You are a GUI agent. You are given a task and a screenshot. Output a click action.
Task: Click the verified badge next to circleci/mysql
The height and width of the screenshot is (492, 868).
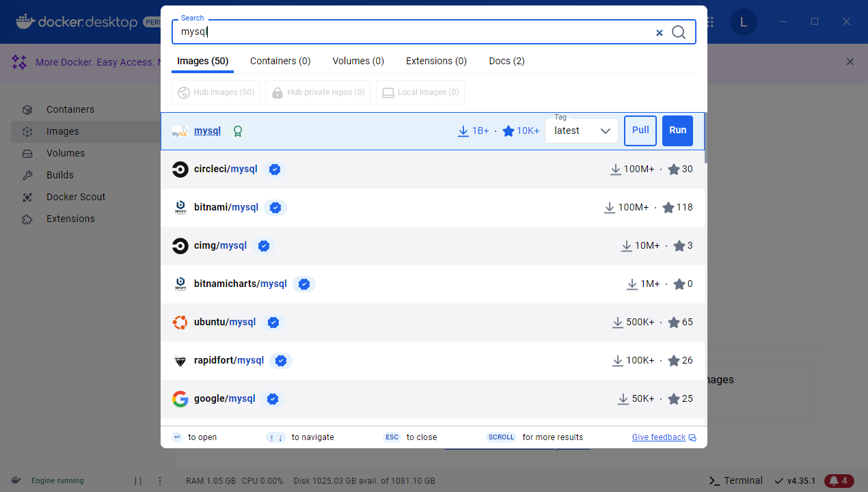pos(274,169)
